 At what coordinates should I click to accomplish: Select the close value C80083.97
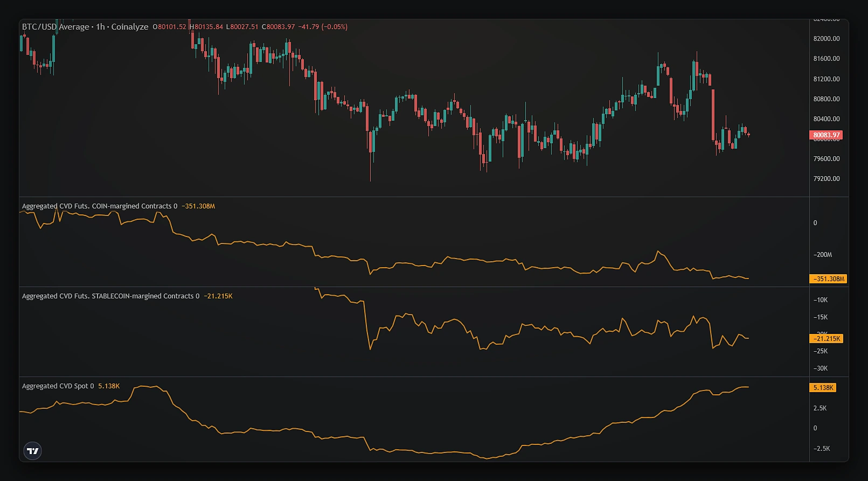pyautogui.click(x=278, y=26)
